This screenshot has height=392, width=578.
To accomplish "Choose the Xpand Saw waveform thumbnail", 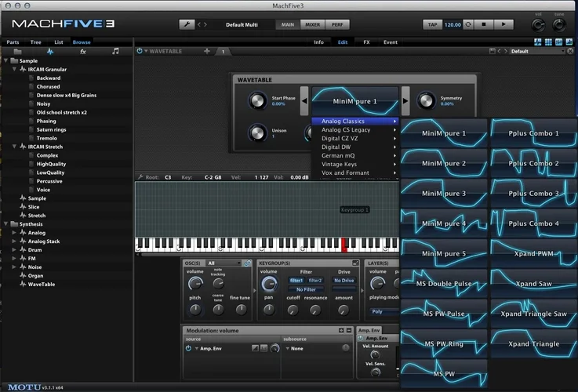I will 533,283.
